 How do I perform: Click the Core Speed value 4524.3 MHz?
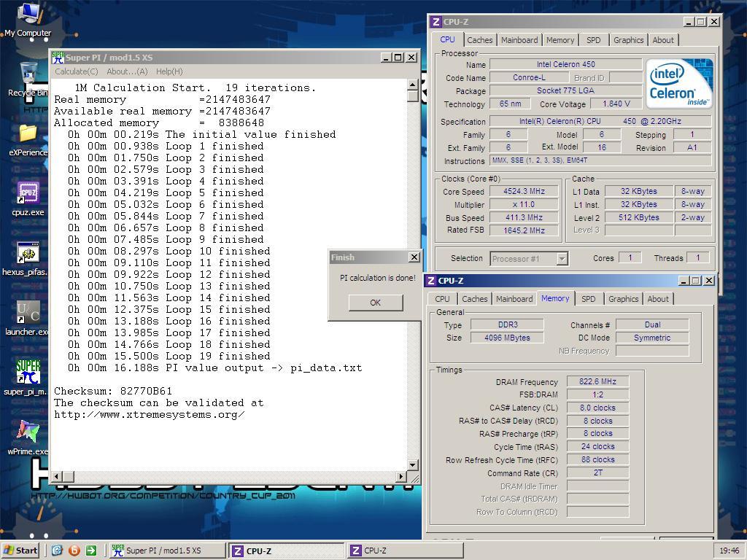point(524,192)
